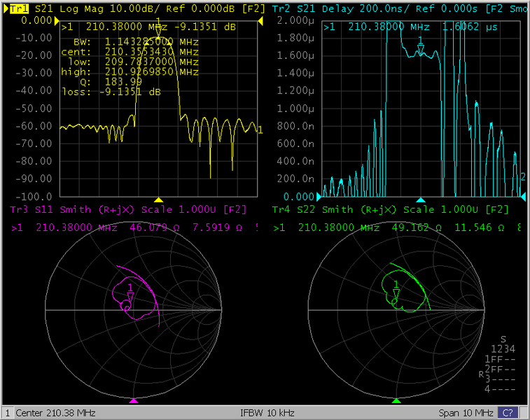Click the C? correction status indicator

(x=508, y=412)
